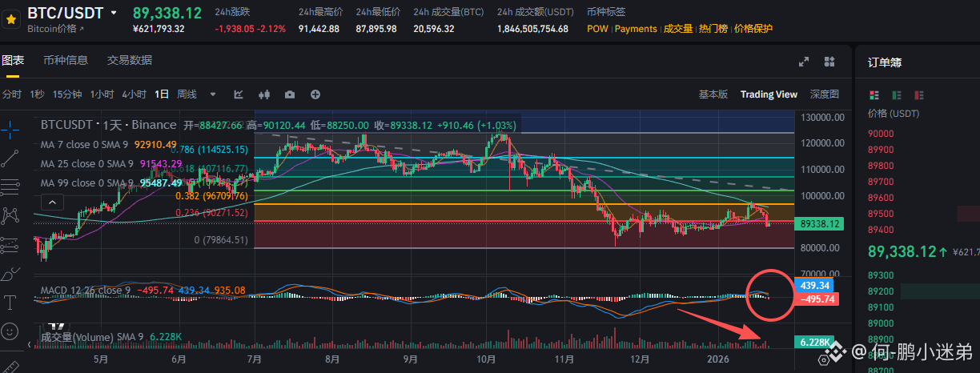
Task: Open the technical indicators icon
Action: point(239,94)
